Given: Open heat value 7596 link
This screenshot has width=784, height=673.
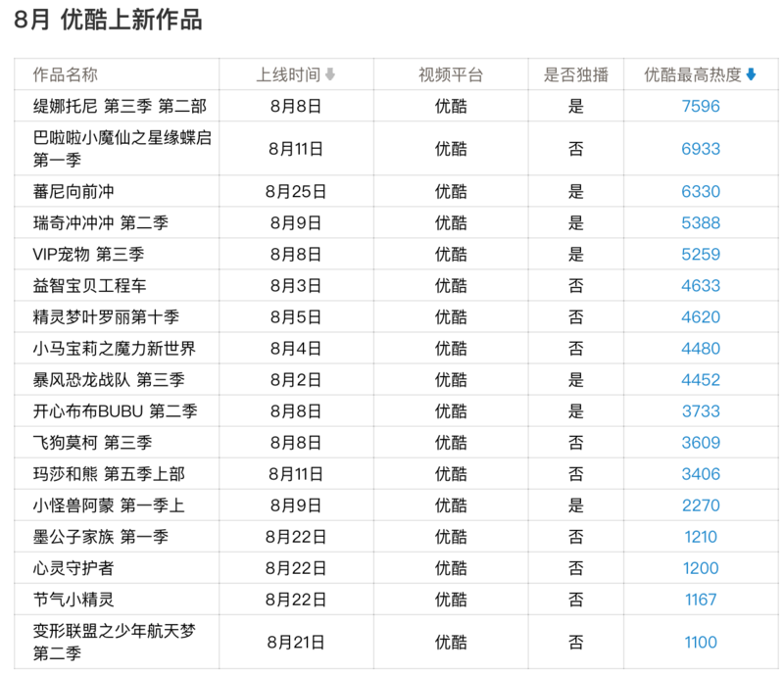Looking at the screenshot, I should click(x=701, y=106).
